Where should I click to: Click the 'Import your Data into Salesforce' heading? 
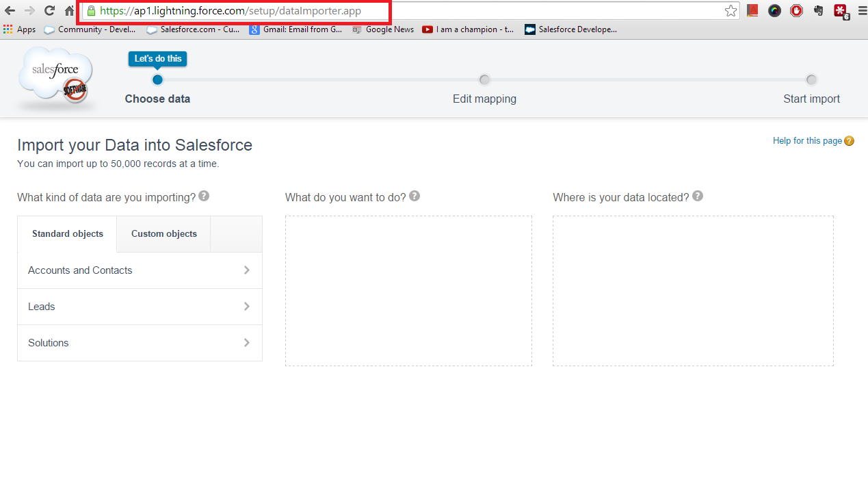point(135,145)
